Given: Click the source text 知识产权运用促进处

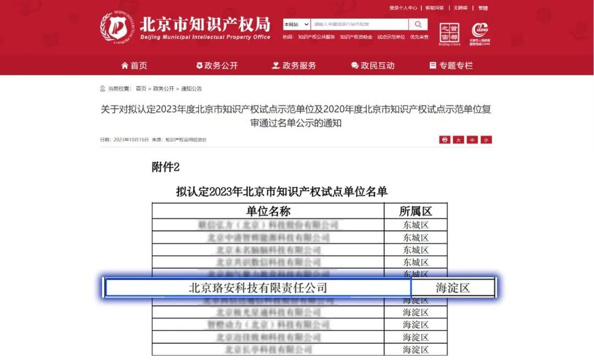Looking at the screenshot, I should 186,140.
